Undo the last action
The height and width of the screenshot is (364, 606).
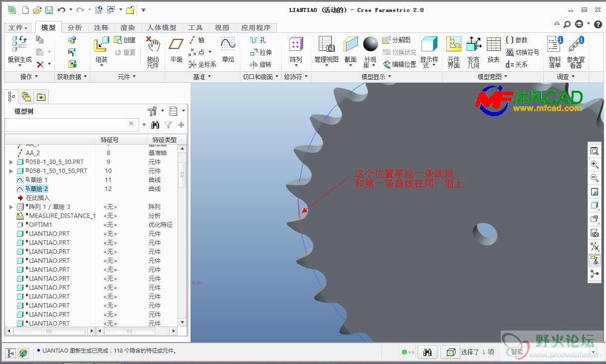pyautogui.click(x=61, y=10)
